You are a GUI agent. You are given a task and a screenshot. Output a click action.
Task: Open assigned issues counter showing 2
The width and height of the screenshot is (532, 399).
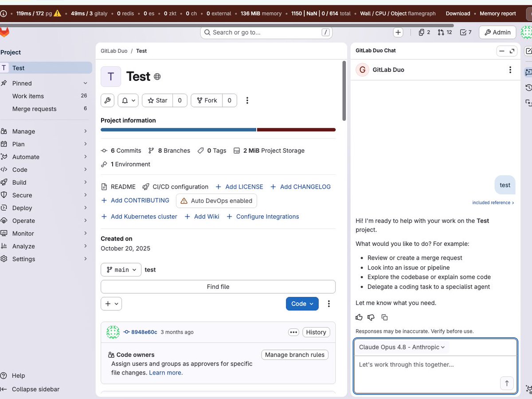tap(424, 32)
